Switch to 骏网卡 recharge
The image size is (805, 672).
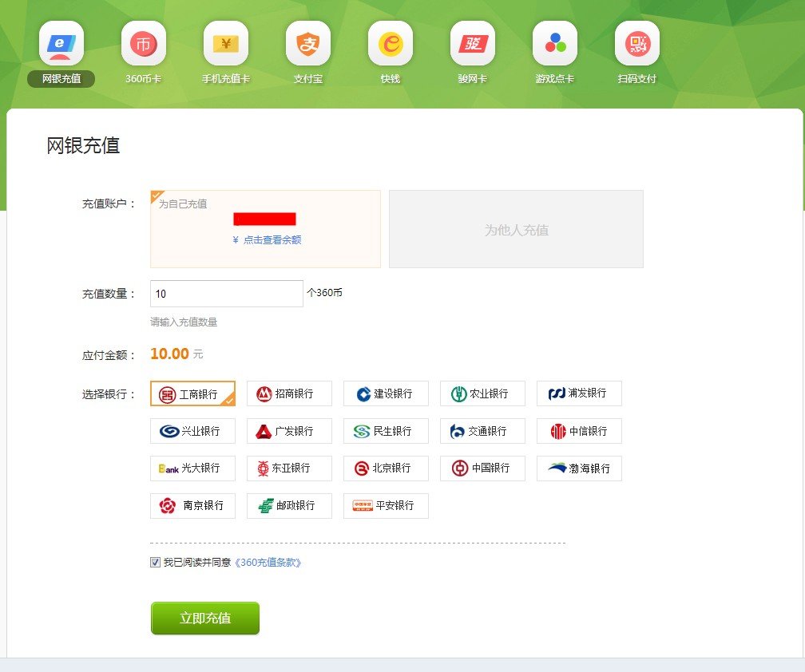click(x=473, y=45)
